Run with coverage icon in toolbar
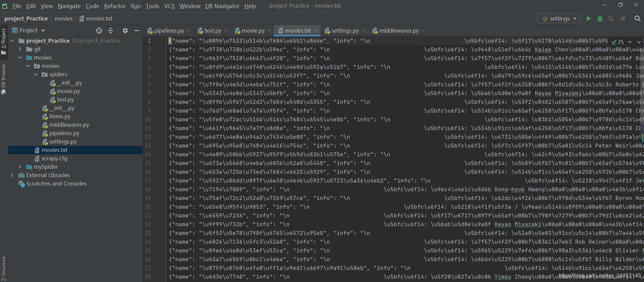 click(x=611, y=18)
